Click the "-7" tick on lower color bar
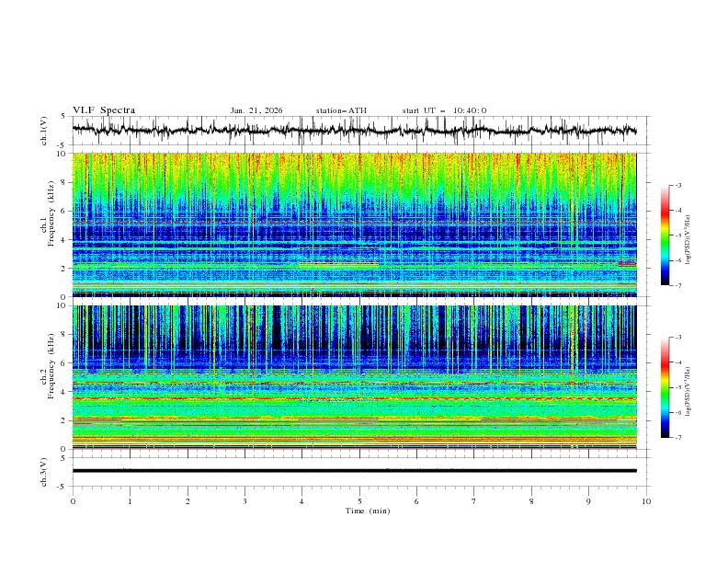Screen dimensions: 728x563 click(677, 438)
